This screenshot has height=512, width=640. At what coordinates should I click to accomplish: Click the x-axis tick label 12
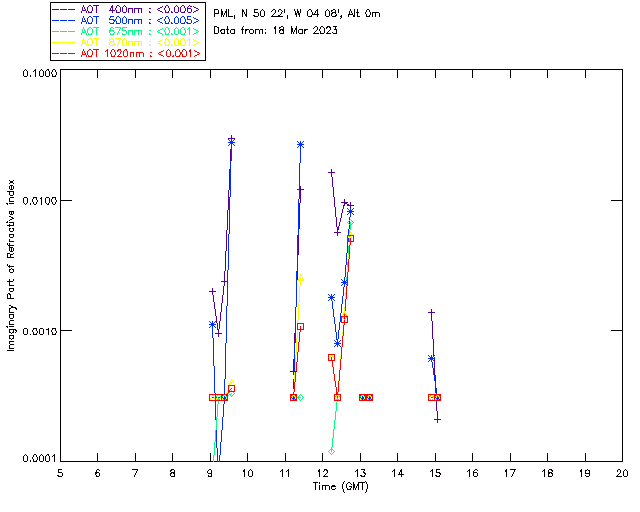pyautogui.click(x=322, y=474)
